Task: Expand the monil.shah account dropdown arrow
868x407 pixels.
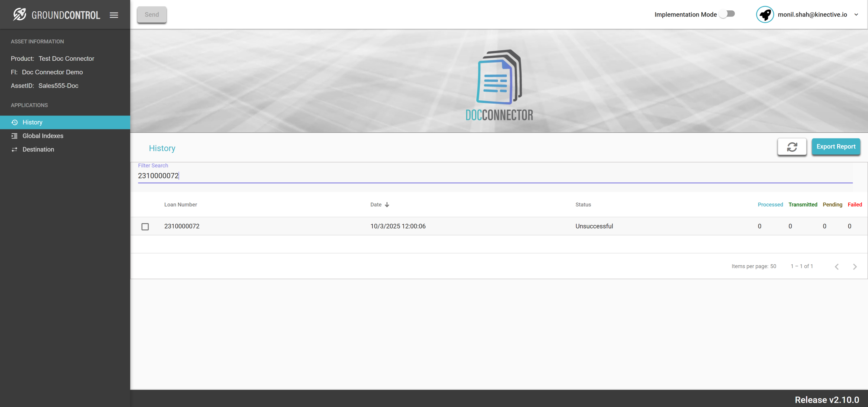Action: click(x=856, y=15)
